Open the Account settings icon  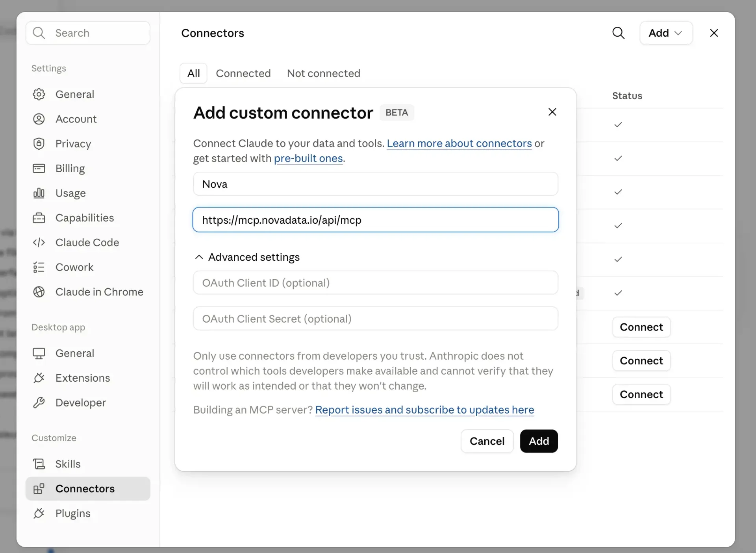[39, 119]
